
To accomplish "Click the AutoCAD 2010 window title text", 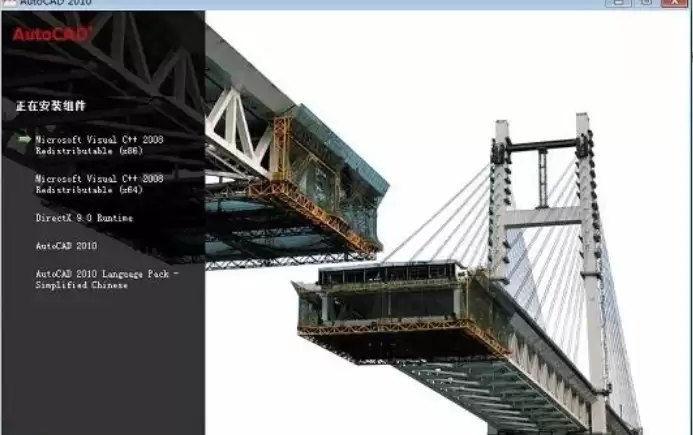I will point(56,3).
